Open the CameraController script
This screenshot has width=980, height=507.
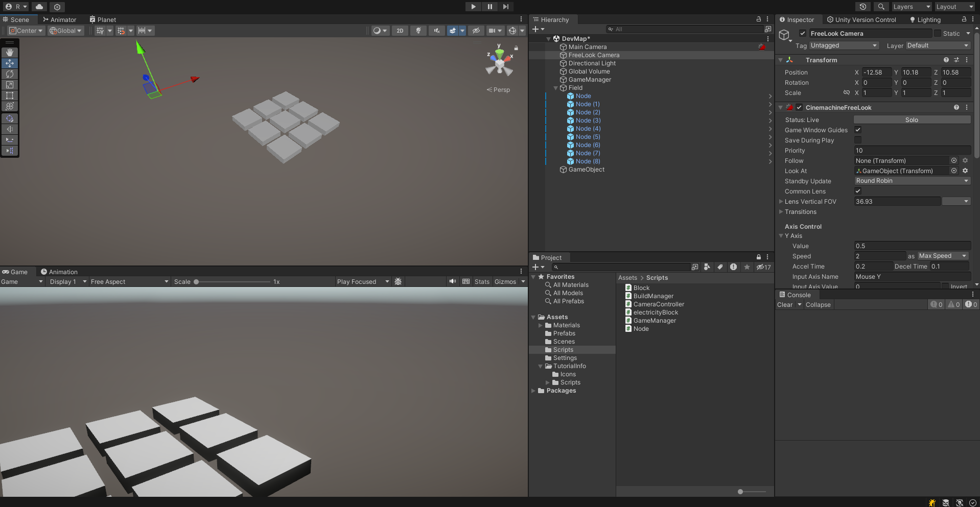(659, 304)
